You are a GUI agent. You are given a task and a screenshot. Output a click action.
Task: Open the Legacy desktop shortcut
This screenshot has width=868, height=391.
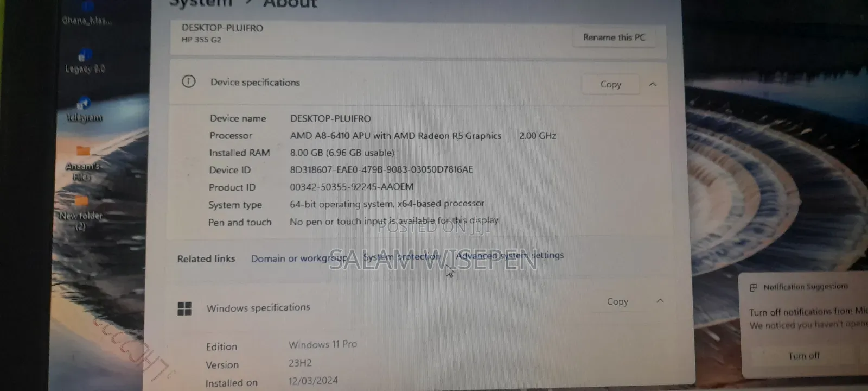point(85,62)
